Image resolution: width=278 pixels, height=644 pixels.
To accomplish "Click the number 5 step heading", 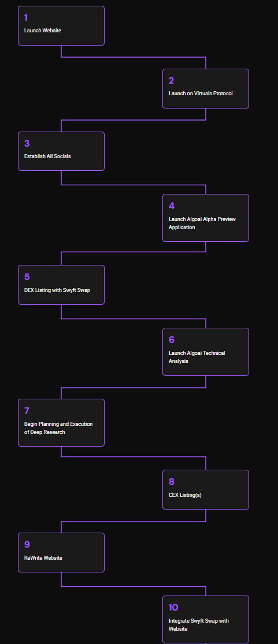I will [27, 277].
